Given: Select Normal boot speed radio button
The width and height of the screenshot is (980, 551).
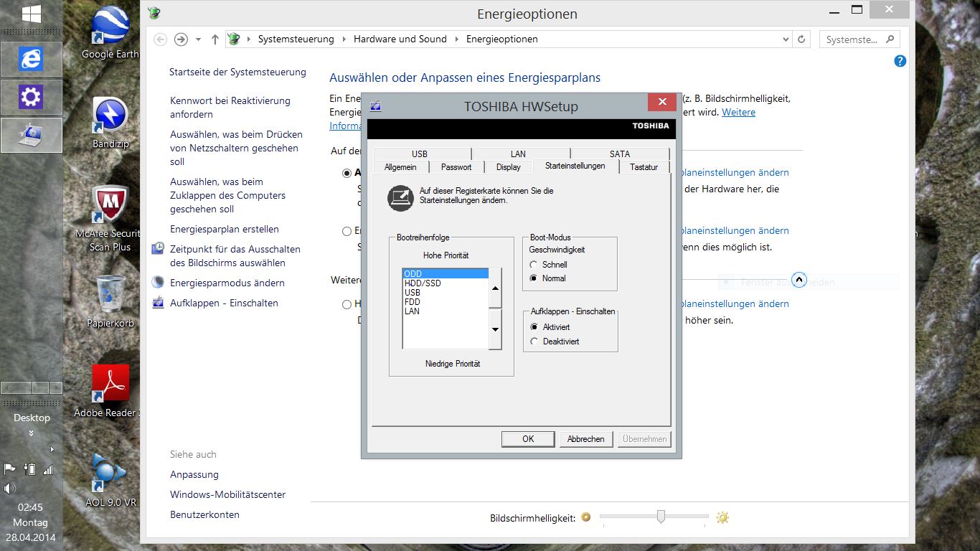Looking at the screenshot, I should coord(534,278).
